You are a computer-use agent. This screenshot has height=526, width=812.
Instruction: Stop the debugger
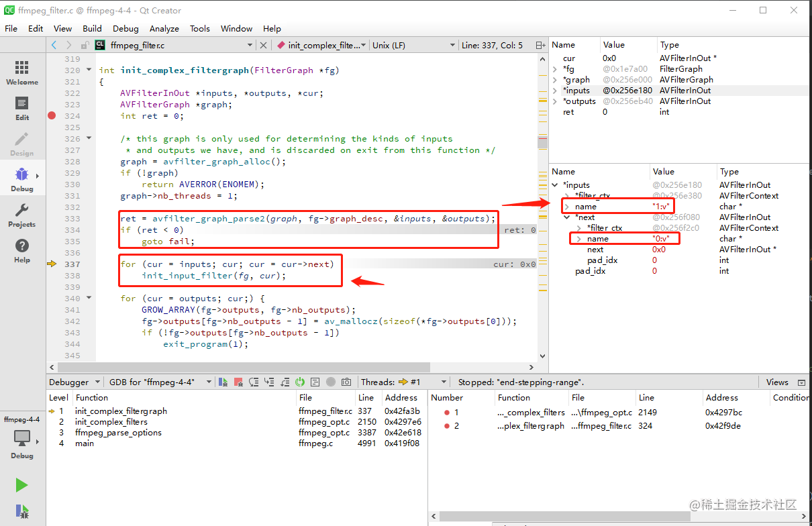[x=238, y=382]
